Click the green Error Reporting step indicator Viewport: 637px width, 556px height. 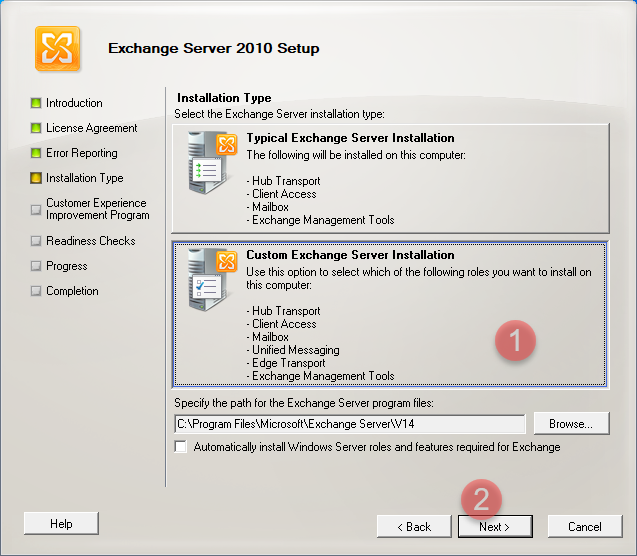tap(36, 153)
